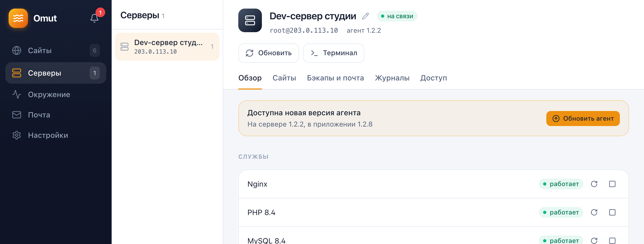This screenshot has width=644, height=244.
Task: Stop the MySQL 8.4 service
Action: (612, 241)
